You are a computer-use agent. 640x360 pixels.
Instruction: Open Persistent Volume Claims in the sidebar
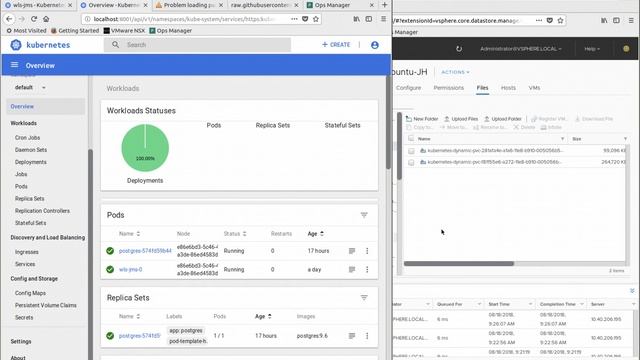point(46,305)
